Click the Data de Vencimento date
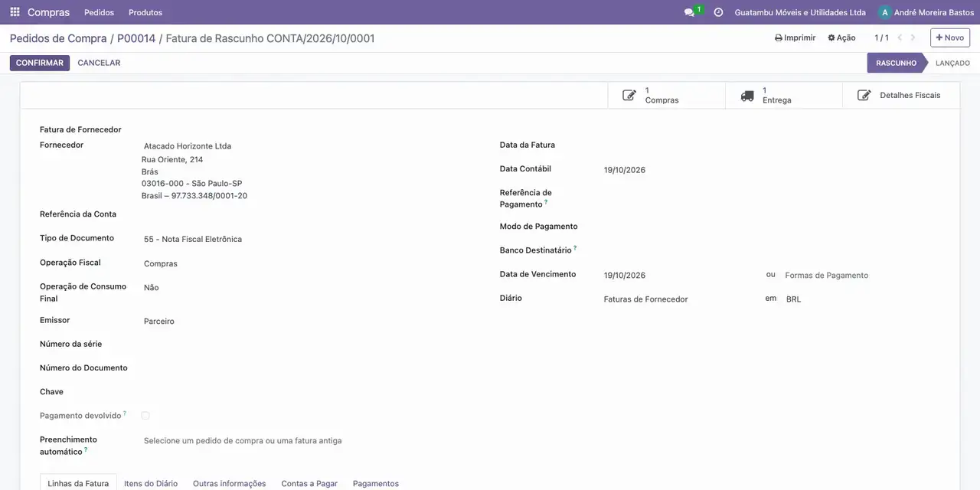This screenshot has width=980, height=490. 679,276
